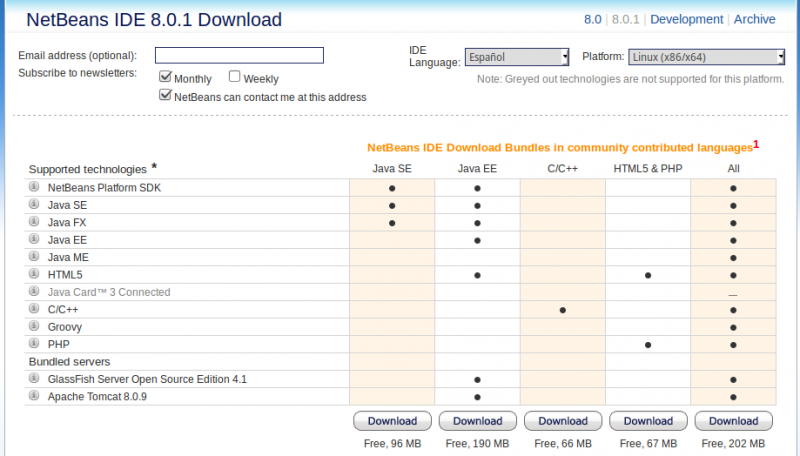Open info icon for Java Card 3 Connected
The height and width of the screenshot is (456, 800).
34,291
